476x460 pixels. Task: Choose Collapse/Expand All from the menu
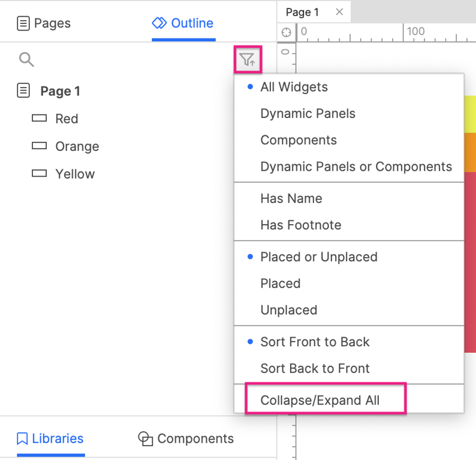coord(320,401)
